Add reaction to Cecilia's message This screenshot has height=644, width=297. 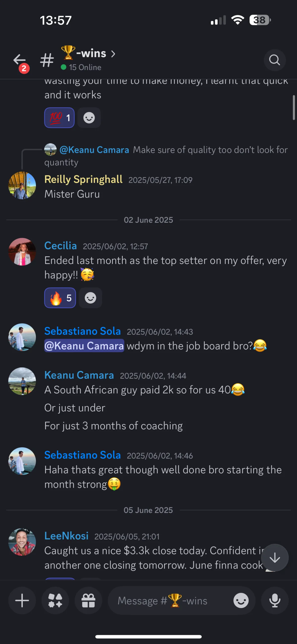[90, 298]
